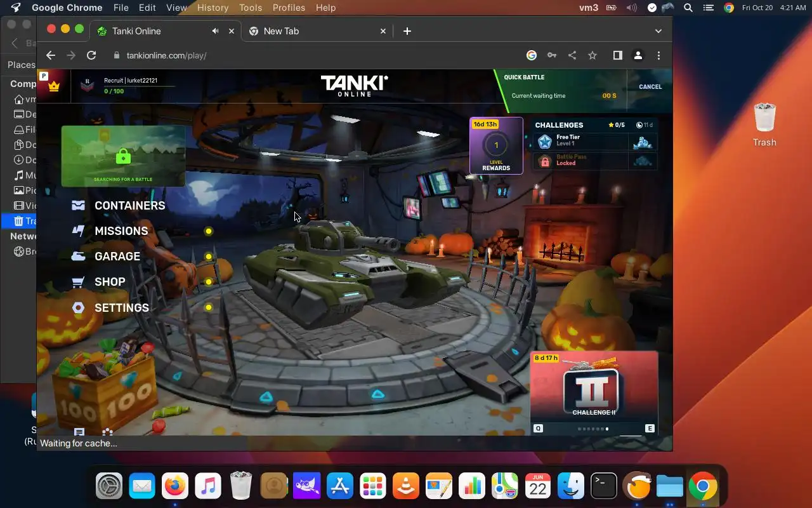Click the Recruit rank badge icon
Screen dimensions: 812x508
88,86
